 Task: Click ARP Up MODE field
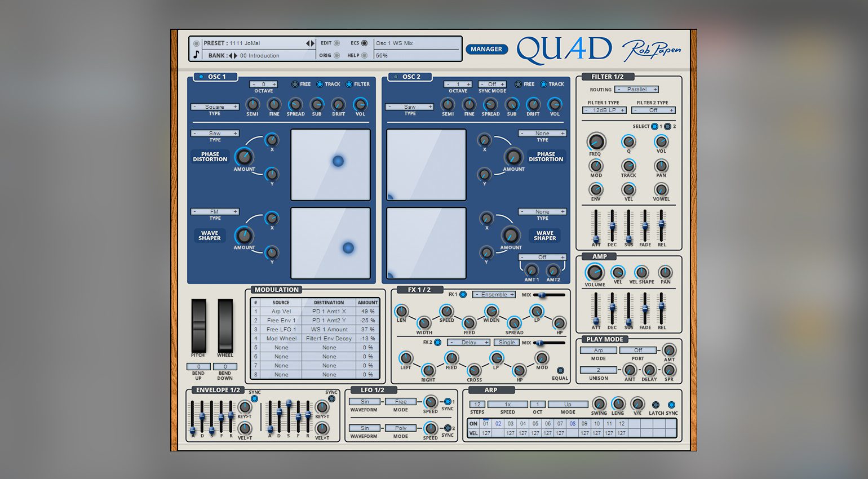click(568, 405)
